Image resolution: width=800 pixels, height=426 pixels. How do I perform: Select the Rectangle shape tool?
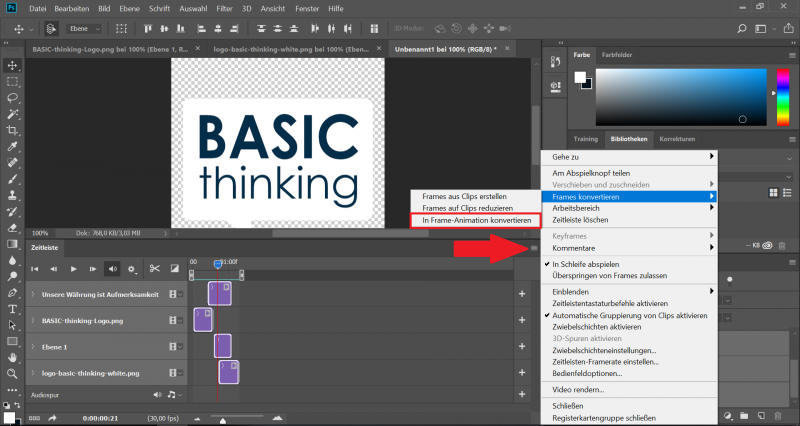click(12, 341)
